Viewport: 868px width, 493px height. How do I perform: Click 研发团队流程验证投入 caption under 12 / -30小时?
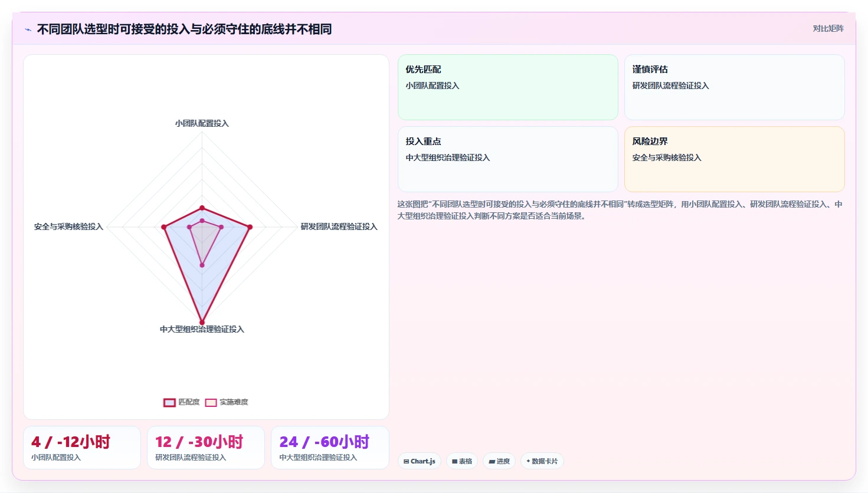click(191, 458)
